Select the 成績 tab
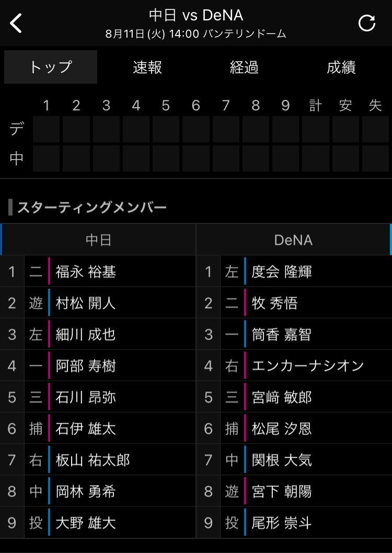 tap(341, 67)
